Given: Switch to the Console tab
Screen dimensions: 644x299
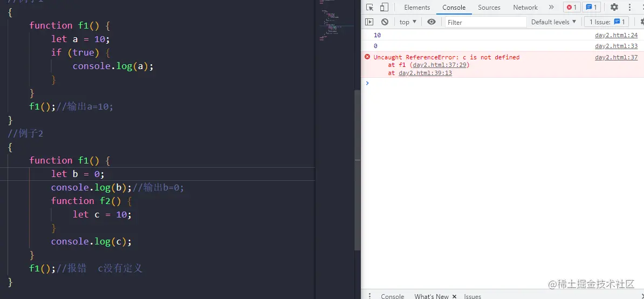Looking at the screenshot, I should [454, 8].
